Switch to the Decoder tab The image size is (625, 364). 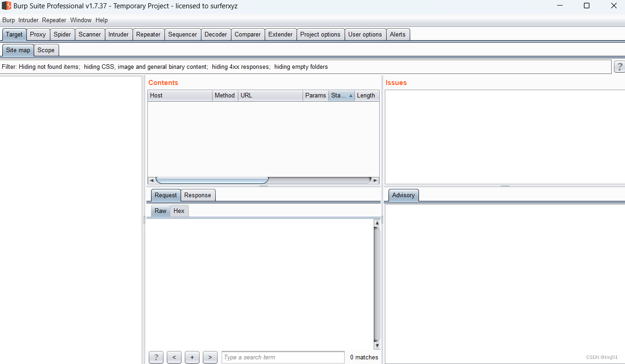pos(216,34)
